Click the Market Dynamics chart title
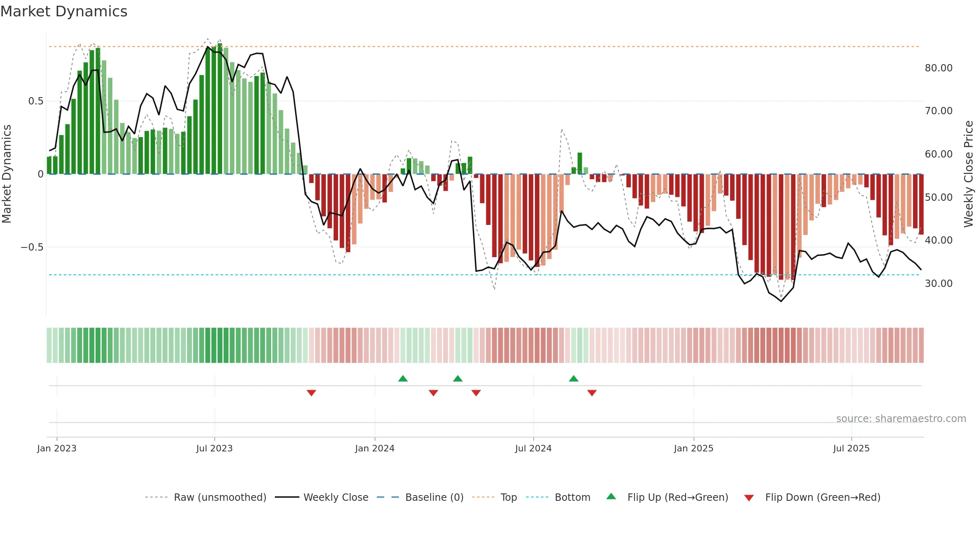 (64, 11)
